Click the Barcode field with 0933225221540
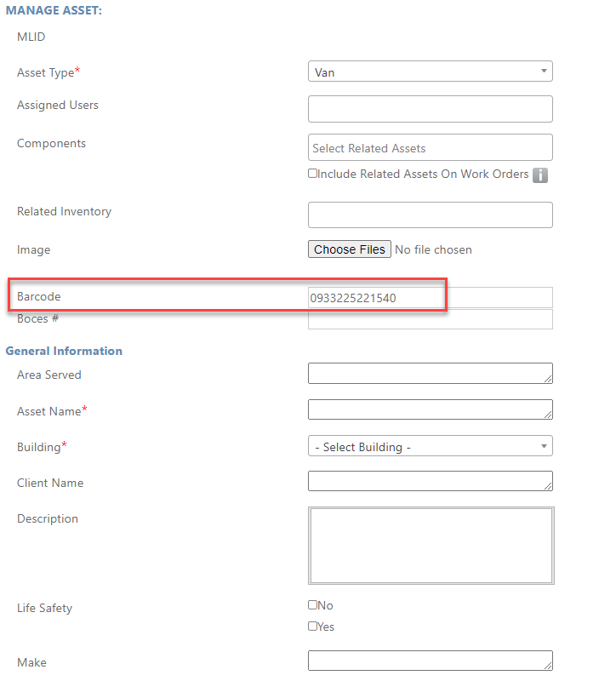Image resolution: width=616 pixels, height=681 pixels. point(431,298)
